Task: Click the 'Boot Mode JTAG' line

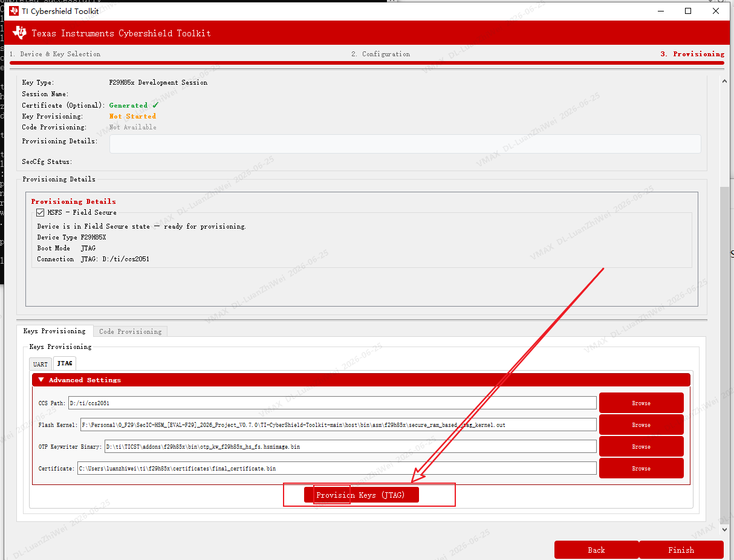Action: 67,248
